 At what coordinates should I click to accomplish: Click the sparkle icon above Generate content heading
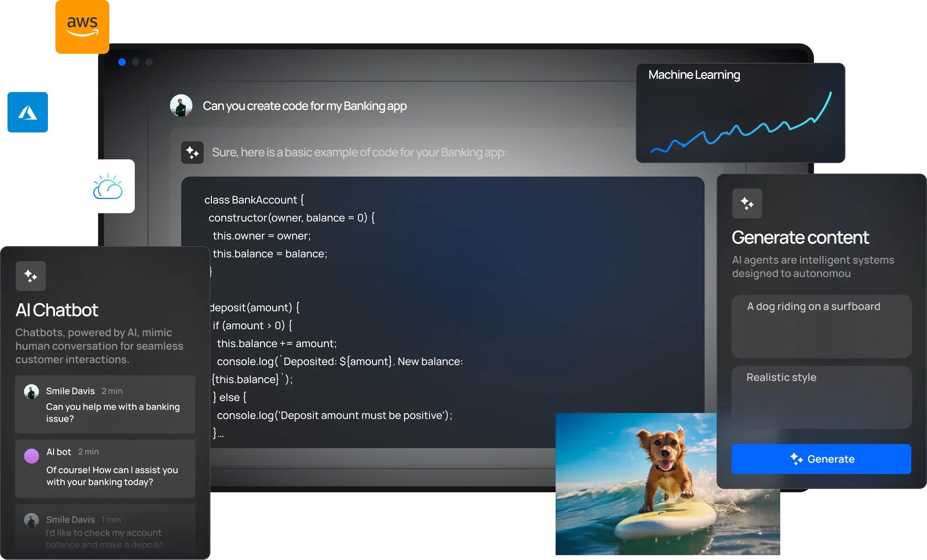click(747, 204)
